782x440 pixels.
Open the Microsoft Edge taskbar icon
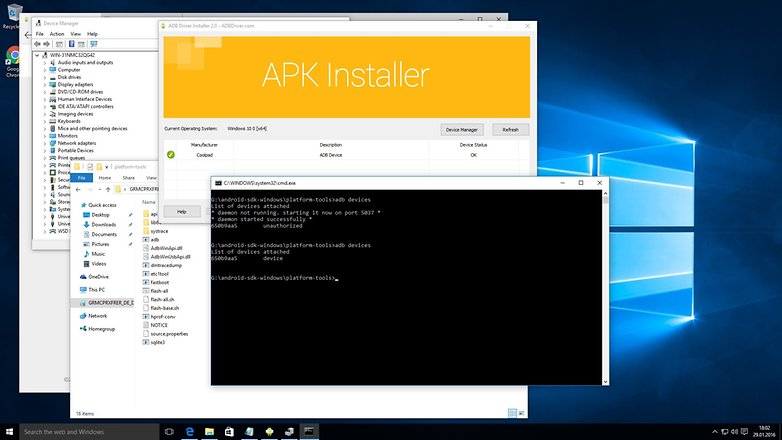click(x=190, y=432)
